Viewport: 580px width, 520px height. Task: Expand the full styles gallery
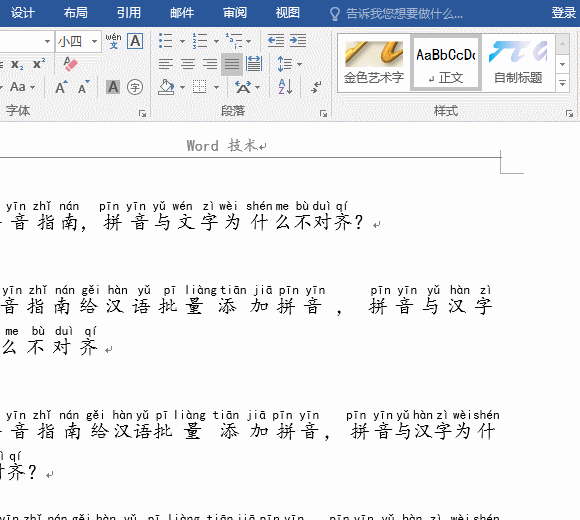pyautogui.click(x=562, y=84)
